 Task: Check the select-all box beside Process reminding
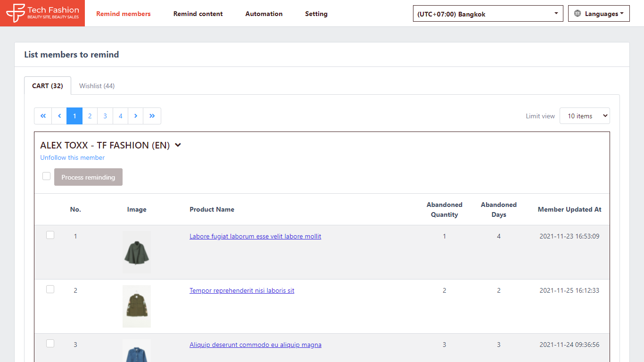46,176
